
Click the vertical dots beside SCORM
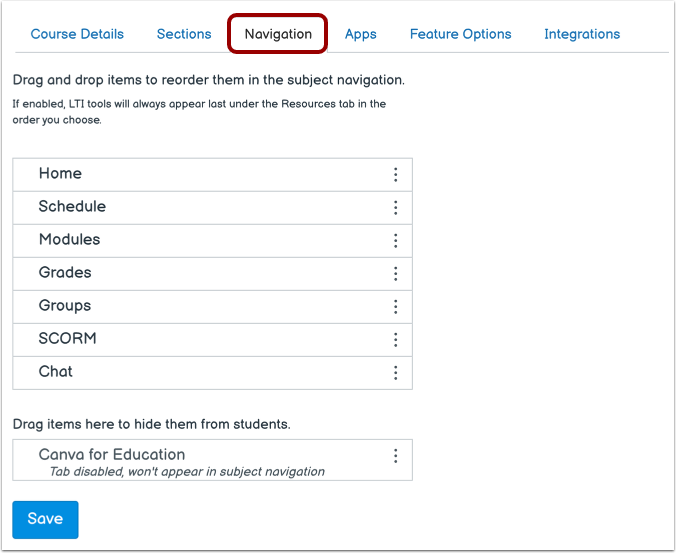tap(395, 340)
